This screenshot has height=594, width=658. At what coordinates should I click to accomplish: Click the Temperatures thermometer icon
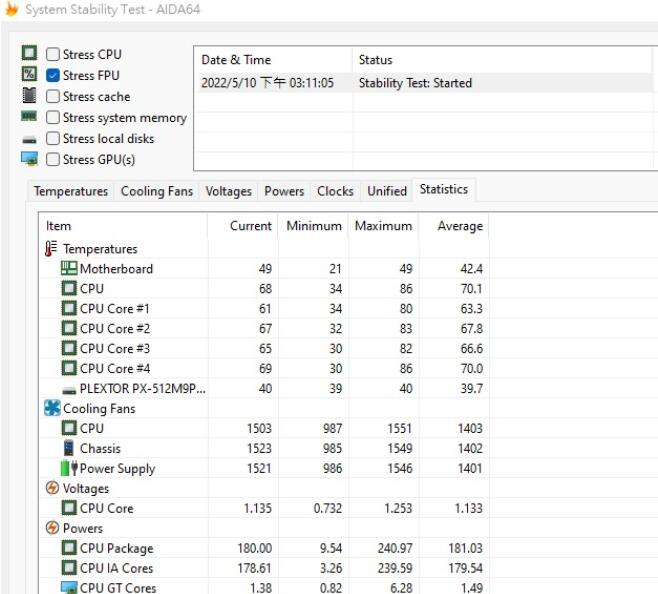click(x=52, y=249)
